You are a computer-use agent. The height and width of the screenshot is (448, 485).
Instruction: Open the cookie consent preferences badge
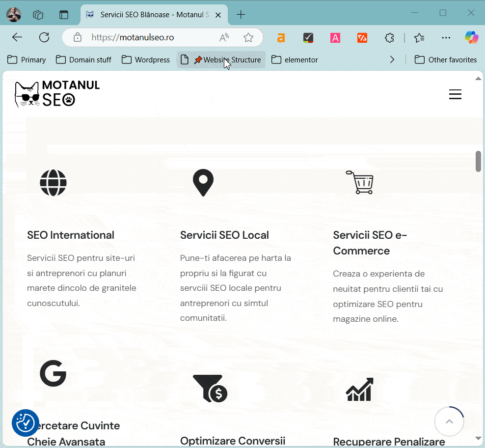26,422
